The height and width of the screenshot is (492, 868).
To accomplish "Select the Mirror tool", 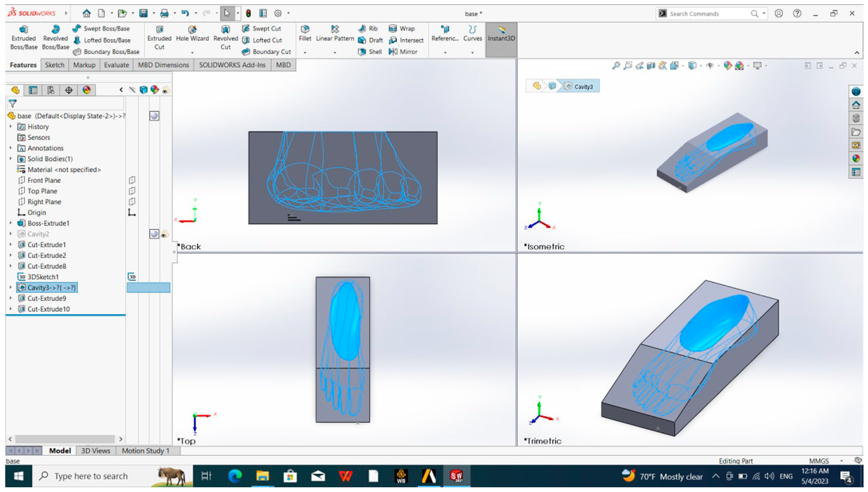I will [403, 52].
